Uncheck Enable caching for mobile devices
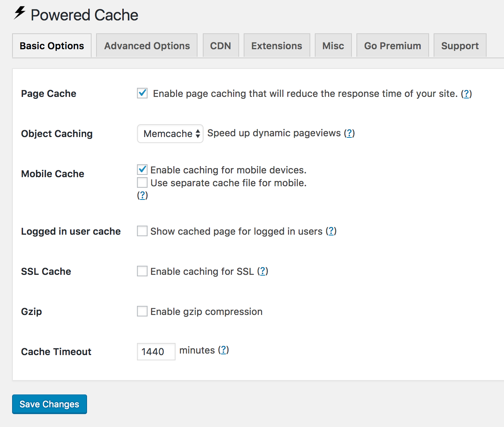 point(142,170)
